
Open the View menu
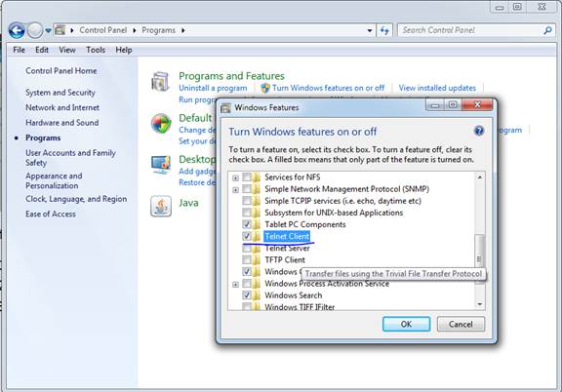click(x=67, y=50)
